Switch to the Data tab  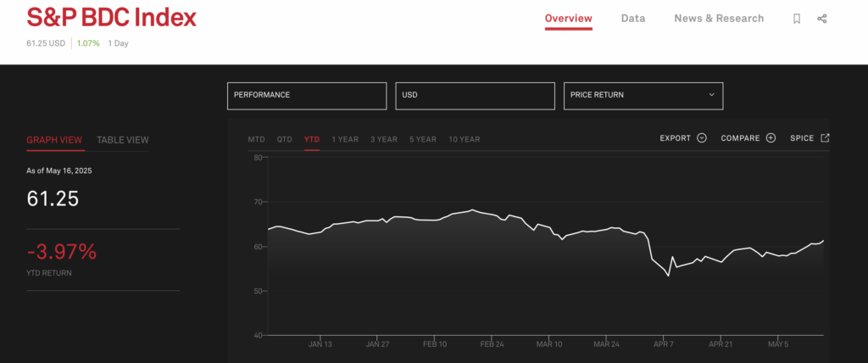pyautogui.click(x=632, y=19)
